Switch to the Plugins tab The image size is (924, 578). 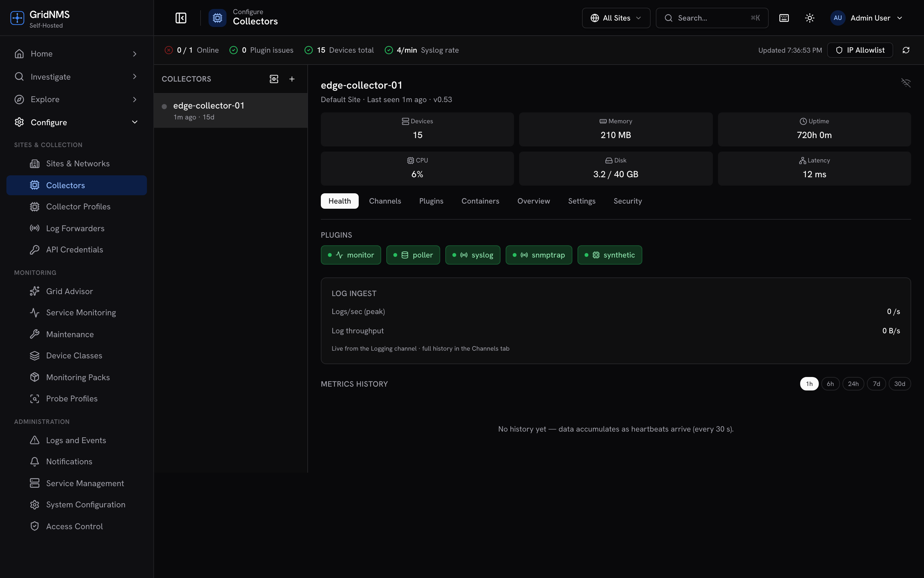tap(431, 201)
